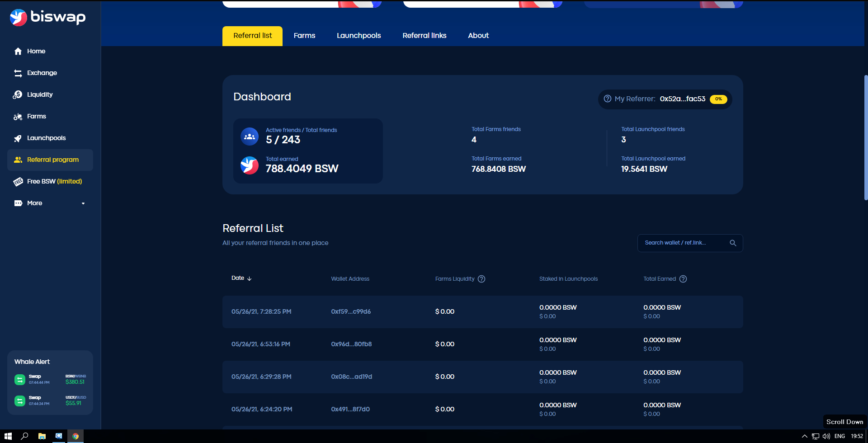Select Referral program in sidebar

point(50,160)
